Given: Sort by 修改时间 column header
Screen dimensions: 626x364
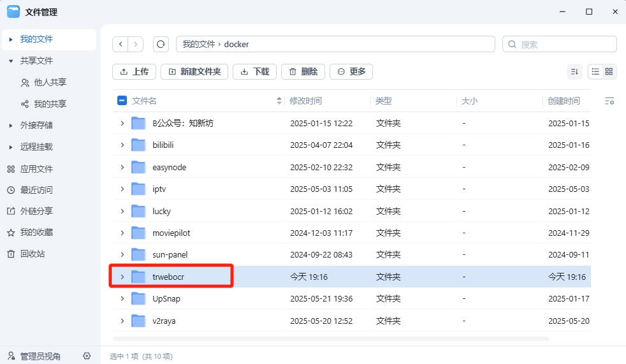Looking at the screenshot, I should coord(305,101).
